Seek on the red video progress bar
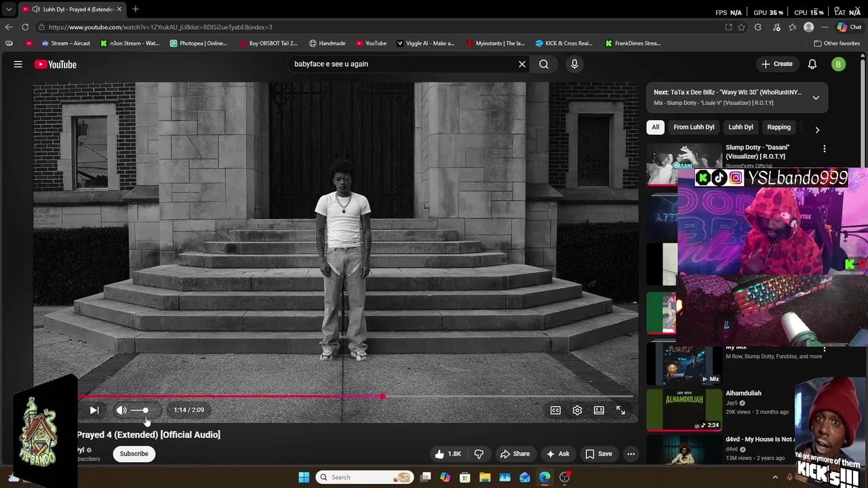 pyautogui.click(x=355, y=396)
